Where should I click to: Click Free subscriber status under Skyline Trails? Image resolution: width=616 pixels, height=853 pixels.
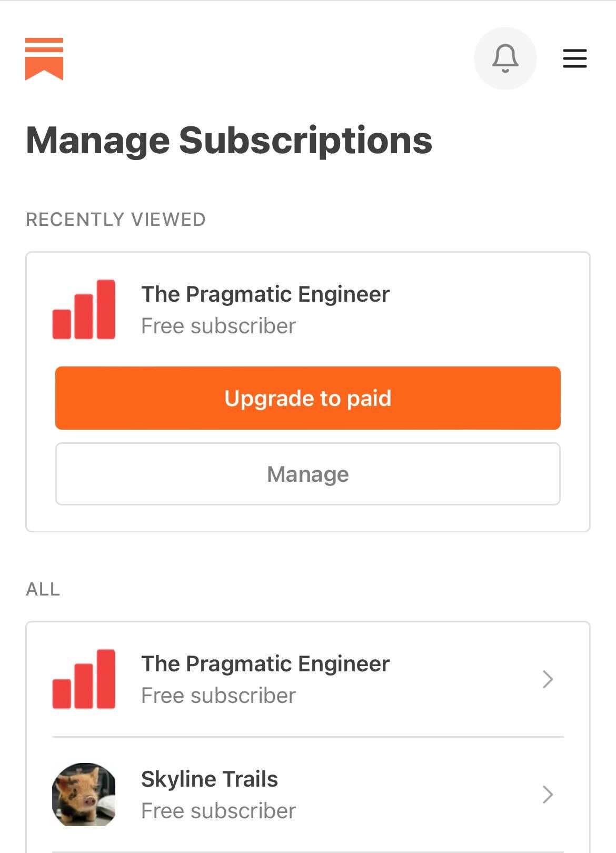coord(218,811)
